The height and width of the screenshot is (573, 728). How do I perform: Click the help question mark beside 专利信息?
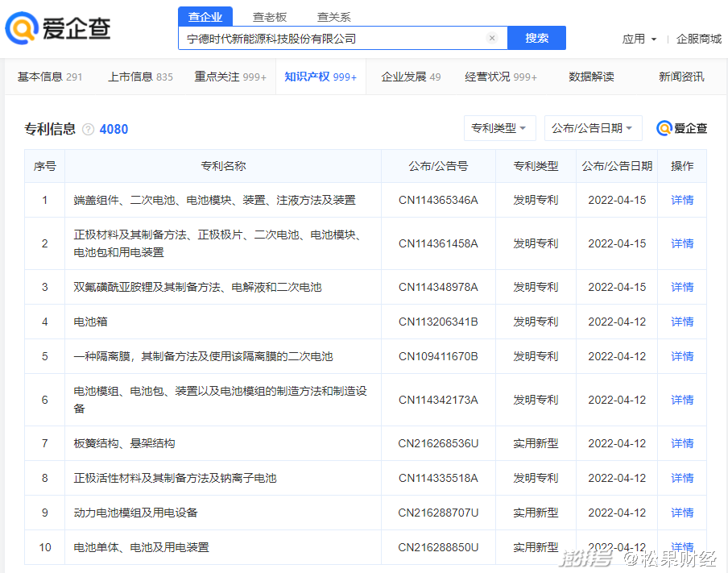pyautogui.click(x=88, y=129)
